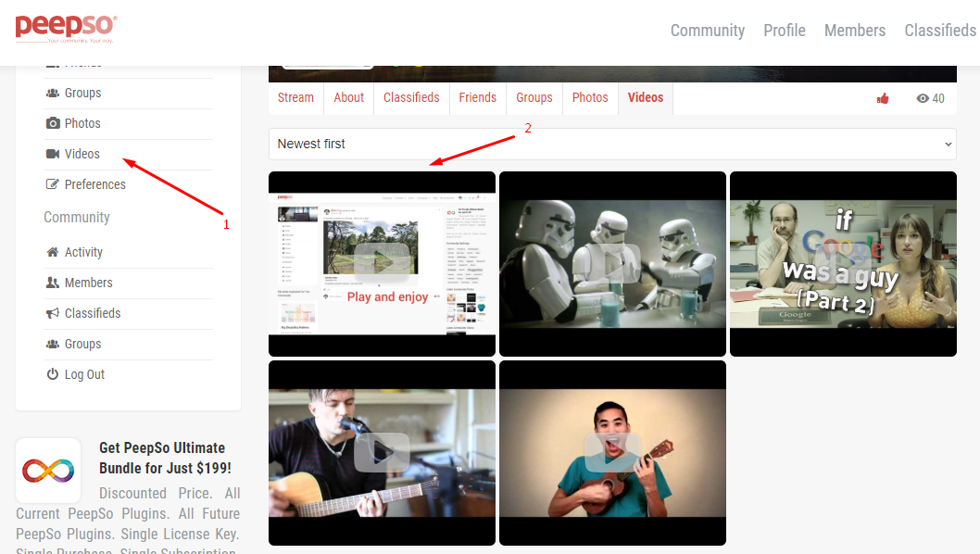Click the bundle 'Discounted Price' description text

(128, 523)
